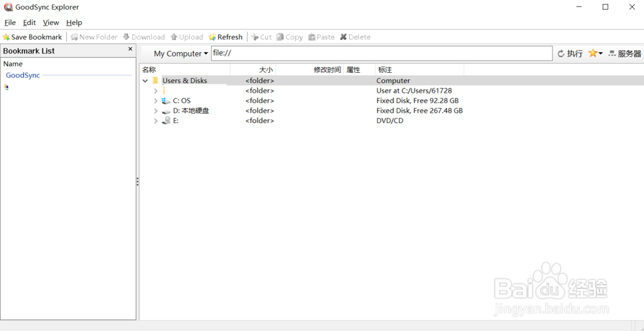Image resolution: width=644 pixels, height=331 pixels.
Task: Click 'User at C:/Users/61728' text
Action: (414, 91)
